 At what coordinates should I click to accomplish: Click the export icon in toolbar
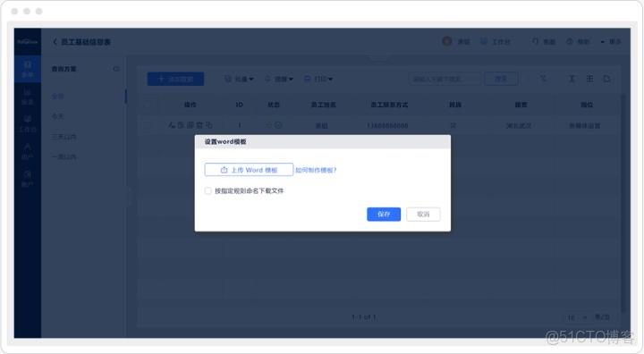pyautogui.click(x=606, y=79)
